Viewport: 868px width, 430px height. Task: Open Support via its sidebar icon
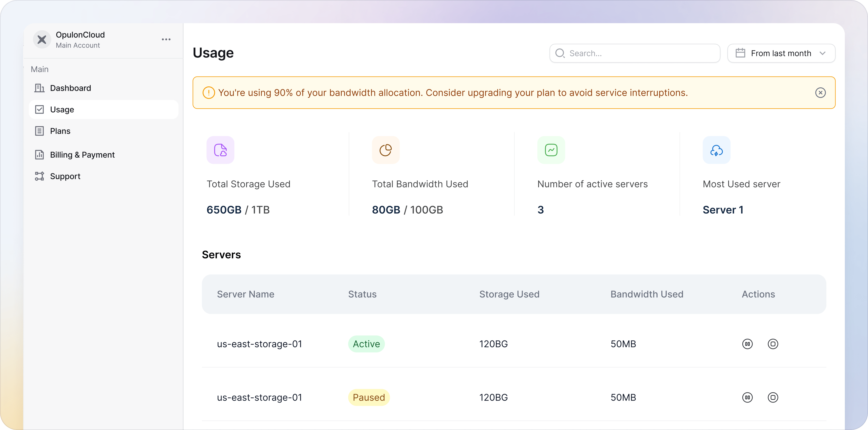40,176
